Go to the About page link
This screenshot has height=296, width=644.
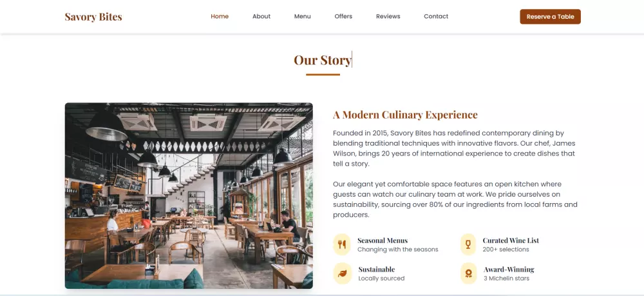click(x=261, y=17)
